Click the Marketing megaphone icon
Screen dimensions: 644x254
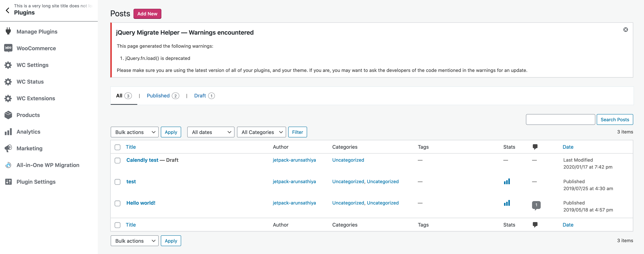(x=8, y=148)
